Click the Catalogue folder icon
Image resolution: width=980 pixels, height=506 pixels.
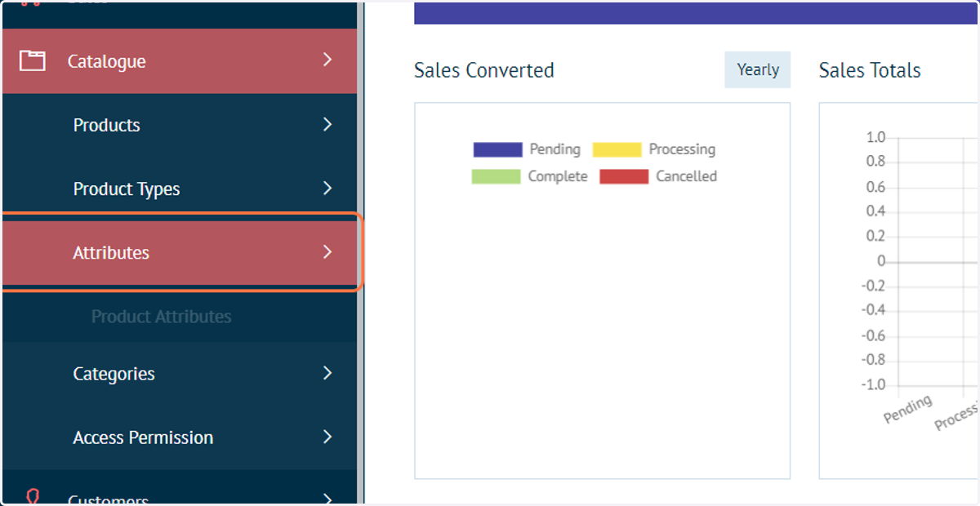click(x=32, y=60)
